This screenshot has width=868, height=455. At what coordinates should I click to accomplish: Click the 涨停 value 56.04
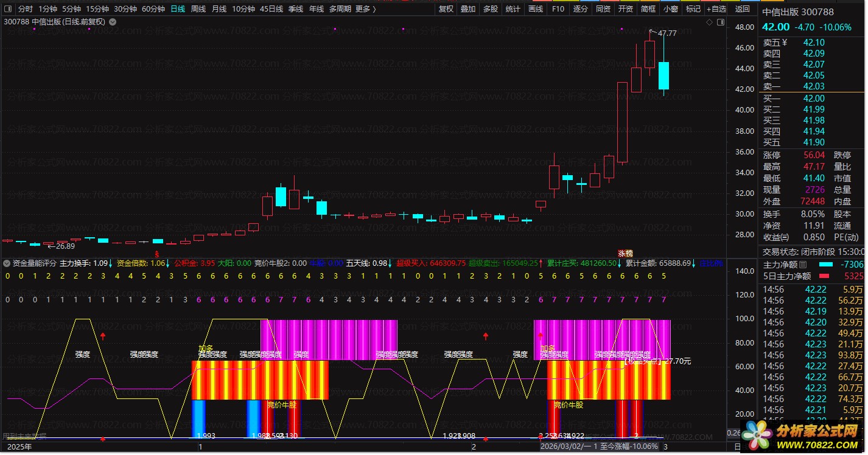(x=814, y=155)
